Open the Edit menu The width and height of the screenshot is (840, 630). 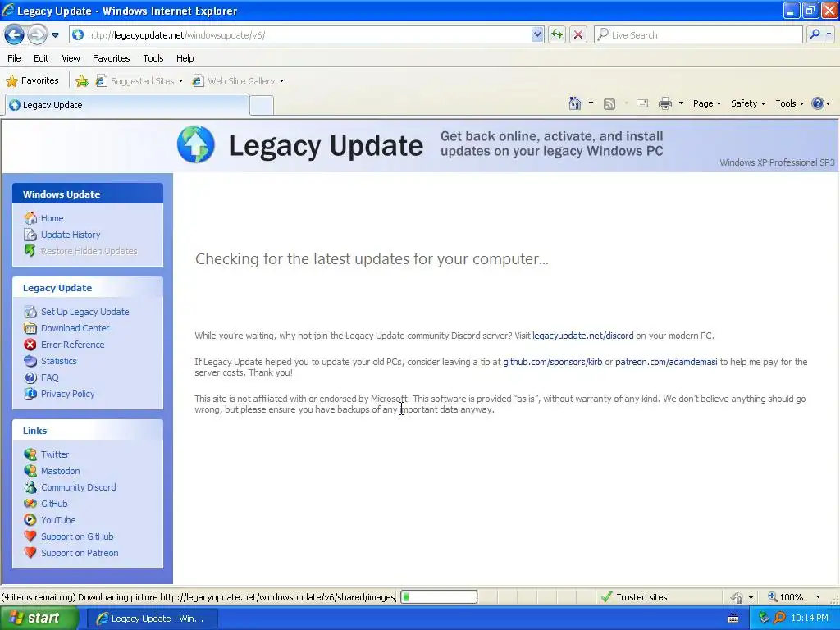click(41, 58)
